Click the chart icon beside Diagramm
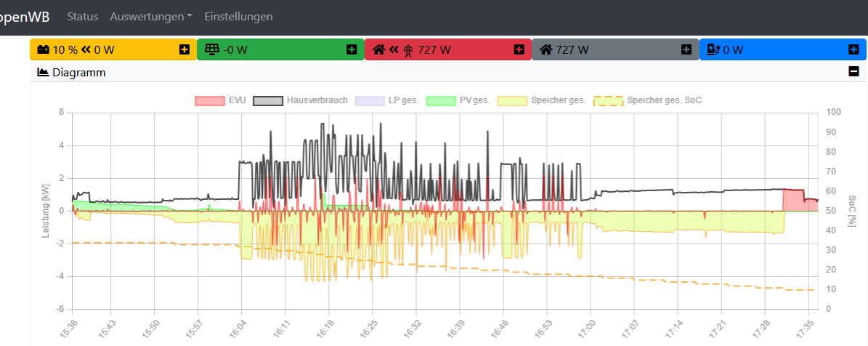The width and height of the screenshot is (868, 346). tap(43, 72)
